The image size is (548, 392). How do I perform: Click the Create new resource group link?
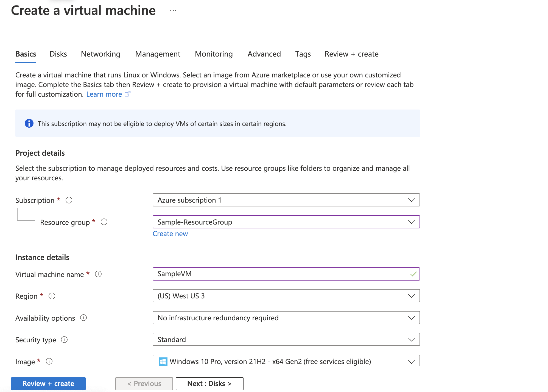coord(170,234)
